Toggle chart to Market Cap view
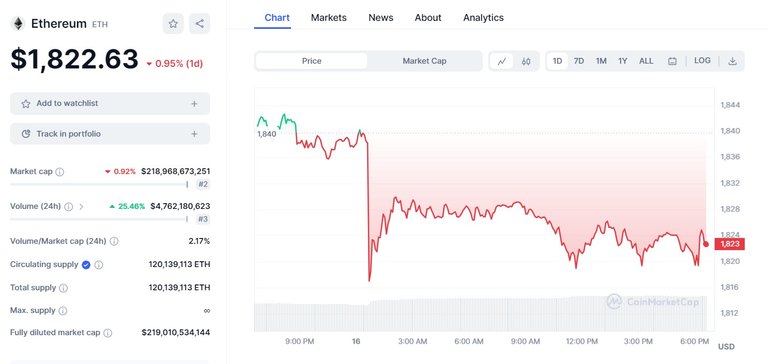The width and height of the screenshot is (768, 364). click(424, 61)
